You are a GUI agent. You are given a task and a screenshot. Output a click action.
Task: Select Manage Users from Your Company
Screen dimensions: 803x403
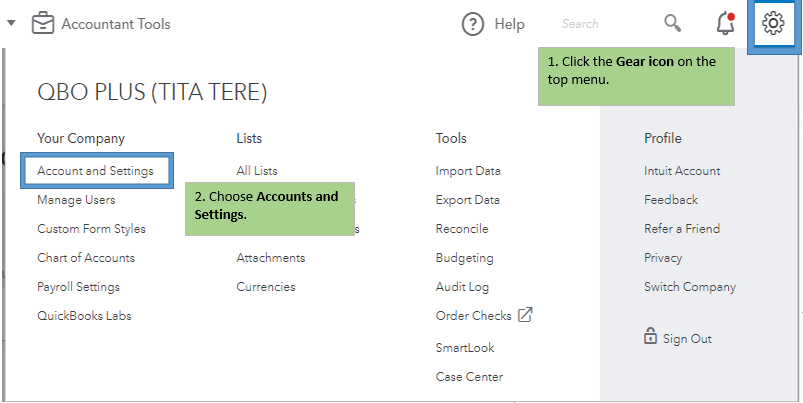[76, 200]
